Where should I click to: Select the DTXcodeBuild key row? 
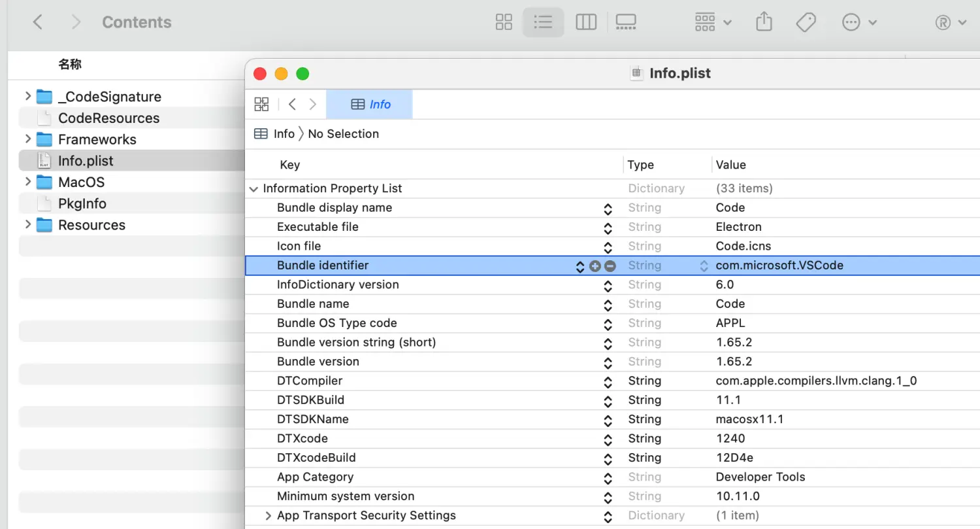(316, 458)
